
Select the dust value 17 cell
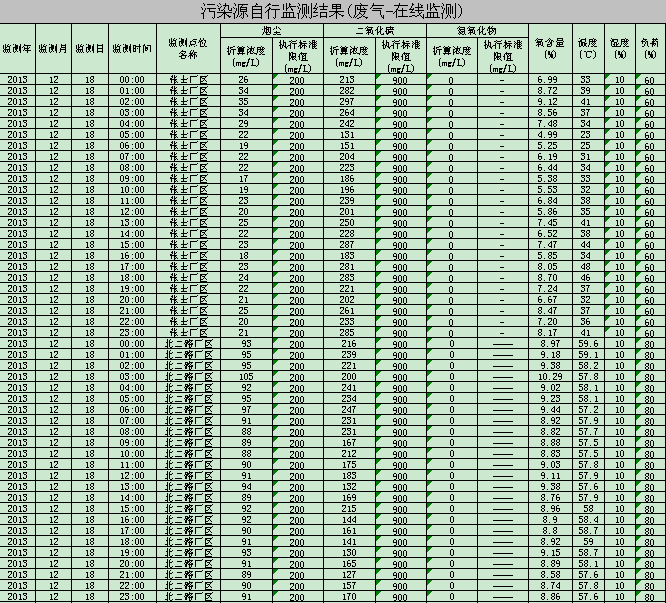246,178
